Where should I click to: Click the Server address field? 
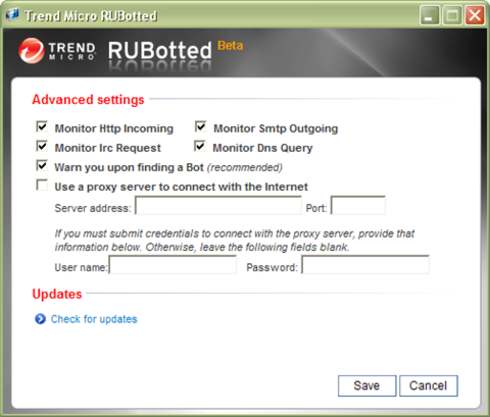218,205
